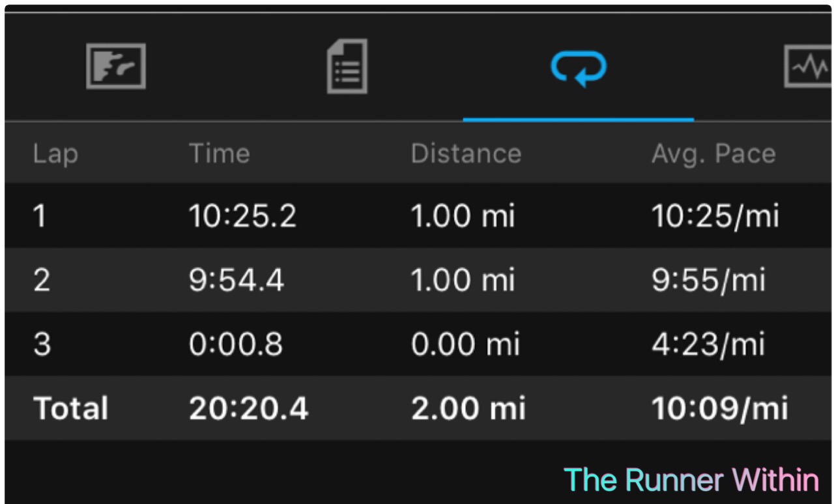Viewport: 834px width, 504px height.
Task: Tap lap 1 pace 10:25/mi
Action: (715, 216)
